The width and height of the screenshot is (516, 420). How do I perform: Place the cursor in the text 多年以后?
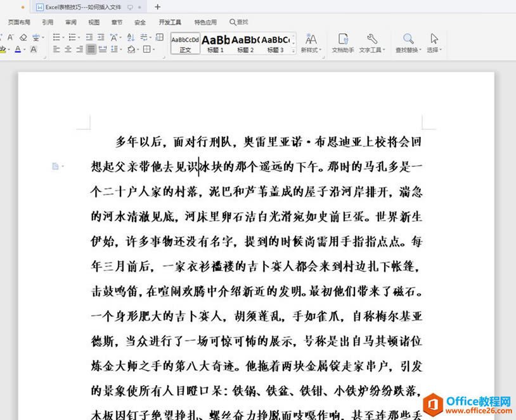(x=139, y=142)
